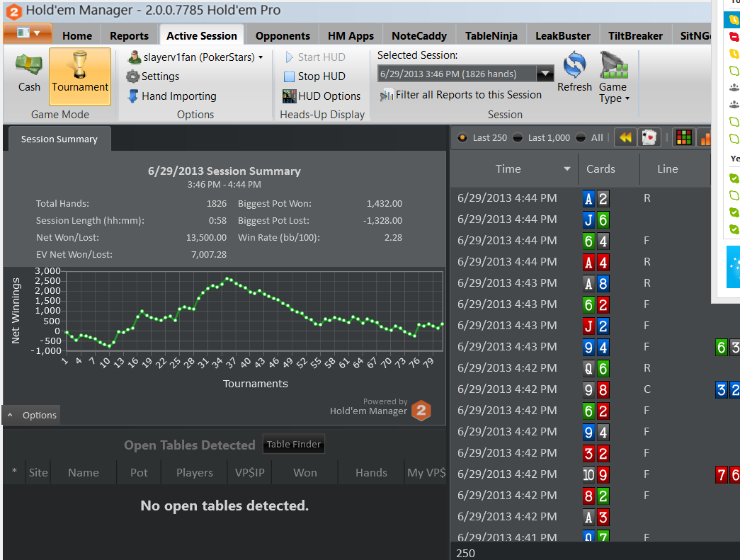Viewport: 740px width, 560px height.
Task: Click the slayerv1fan player avatar icon
Action: (x=135, y=57)
